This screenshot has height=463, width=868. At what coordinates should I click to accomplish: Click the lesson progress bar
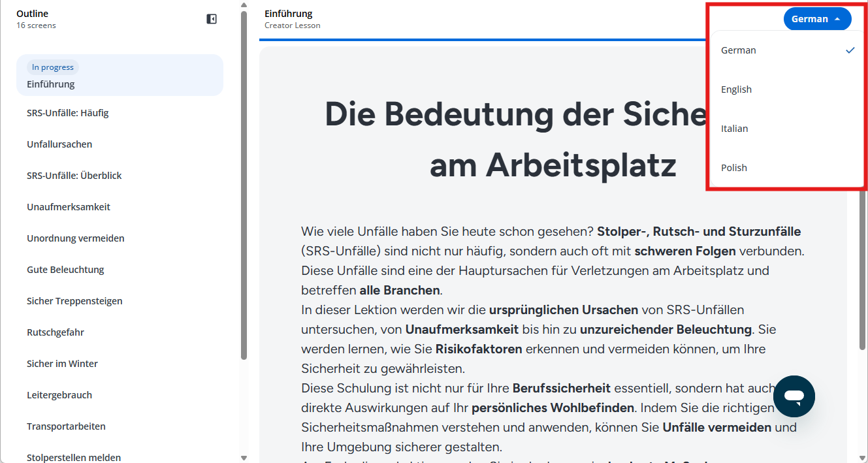(x=482, y=40)
